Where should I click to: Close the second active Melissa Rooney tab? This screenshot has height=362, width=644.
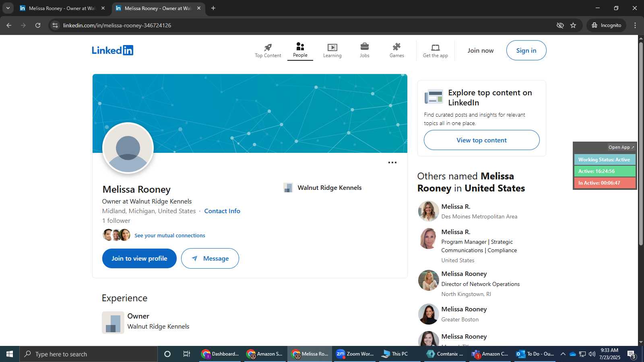199,8
